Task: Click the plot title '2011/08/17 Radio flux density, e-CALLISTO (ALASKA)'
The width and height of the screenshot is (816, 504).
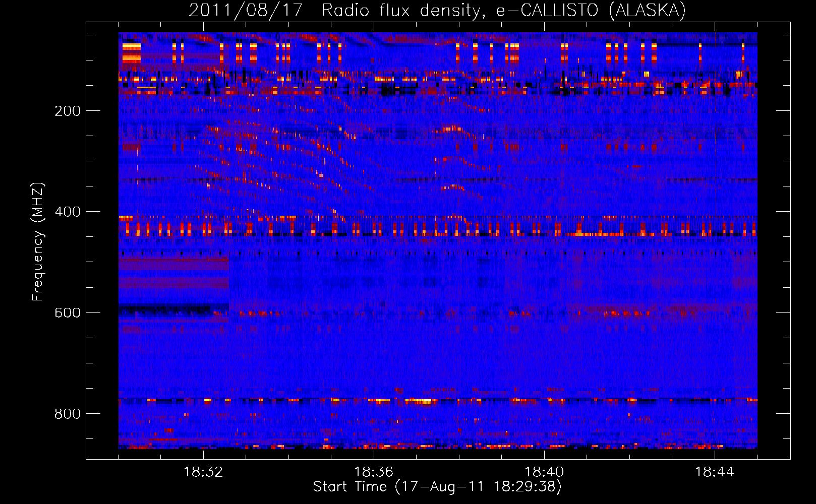Action: coord(437,10)
